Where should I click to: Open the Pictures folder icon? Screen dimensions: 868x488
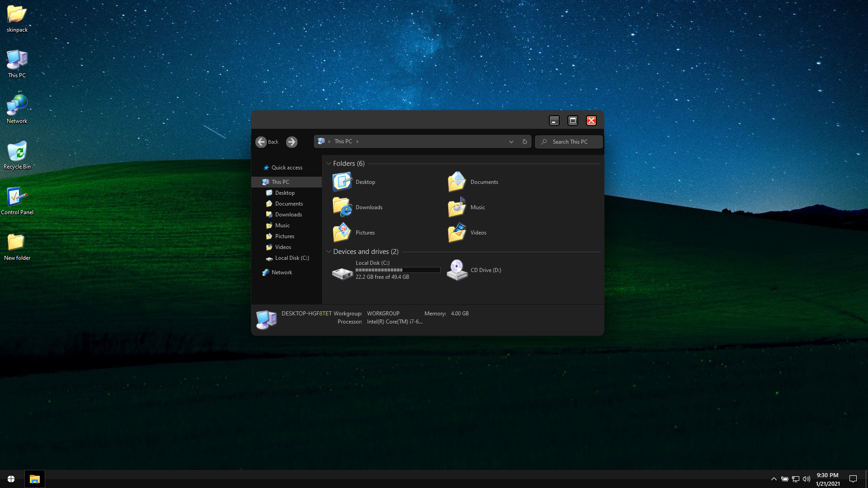tap(342, 233)
